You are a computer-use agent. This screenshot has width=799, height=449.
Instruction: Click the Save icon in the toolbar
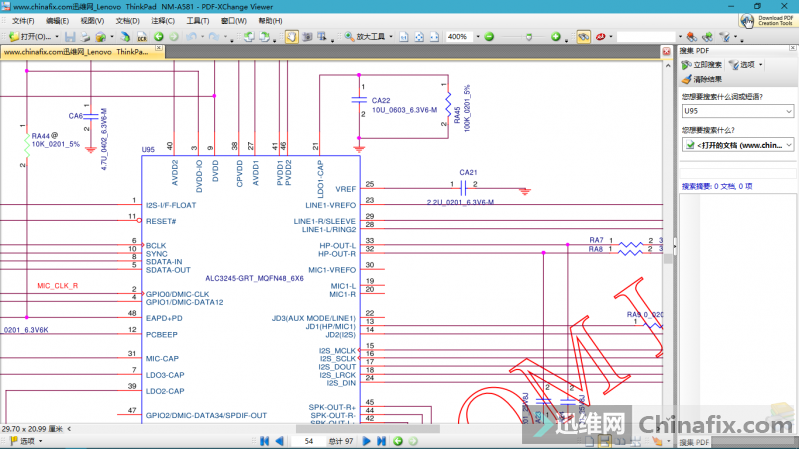click(70, 37)
